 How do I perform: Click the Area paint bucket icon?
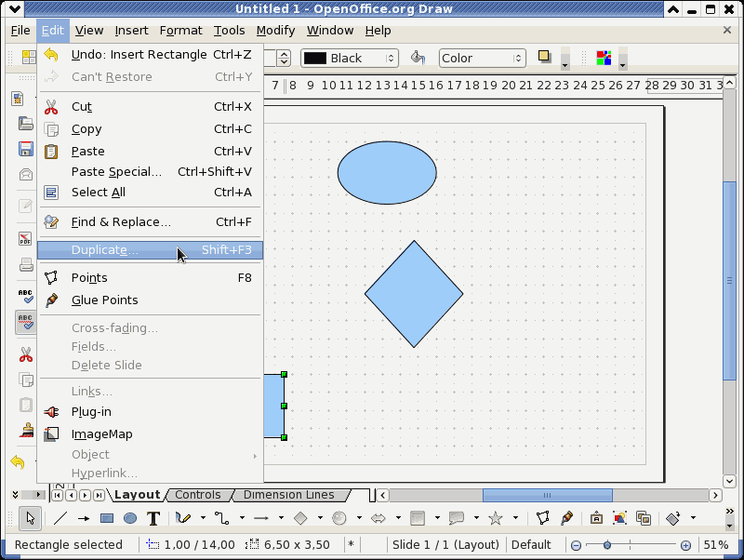[x=418, y=58]
